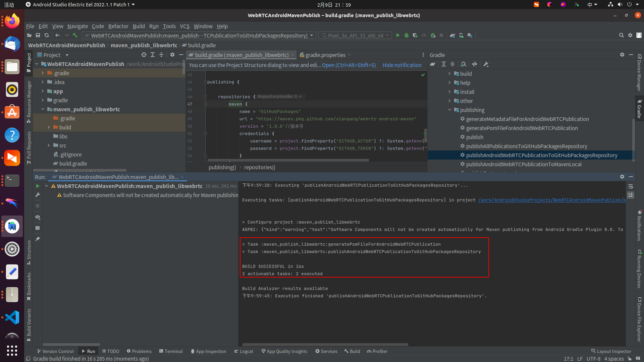The height and width of the screenshot is (362, 644).
Task: Toggle Structure tool window sidebar button
Action: [29, 252]
